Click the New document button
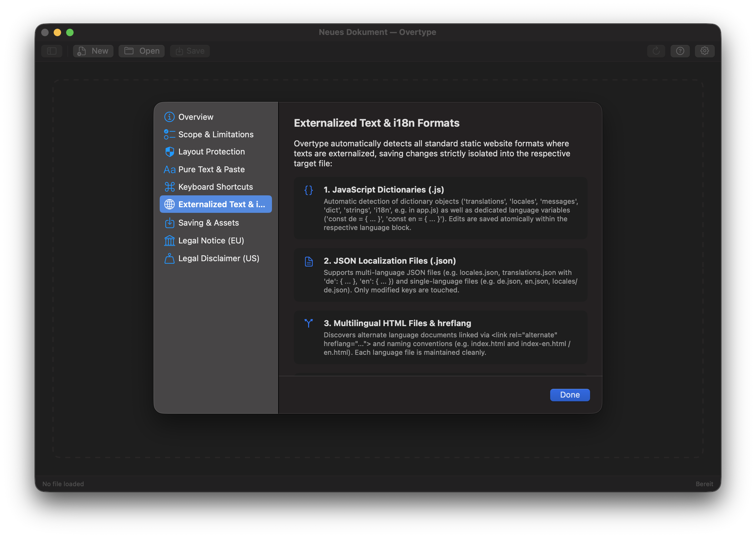Image resolution: width=756 pixels, height=538 pixels. click(x=93, y=51)
